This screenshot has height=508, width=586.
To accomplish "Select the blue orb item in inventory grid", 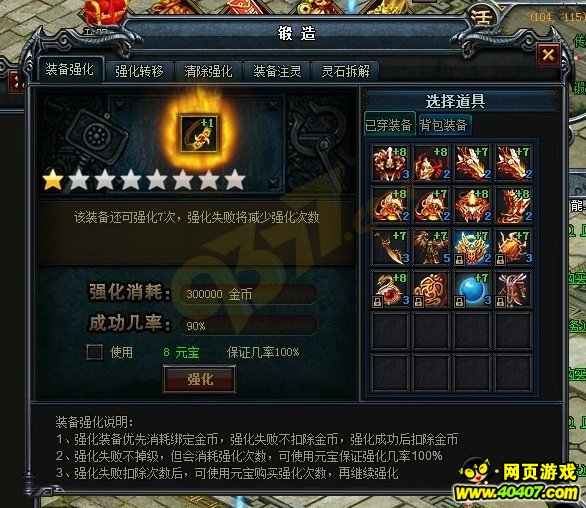I will click(x=472, y=289).
